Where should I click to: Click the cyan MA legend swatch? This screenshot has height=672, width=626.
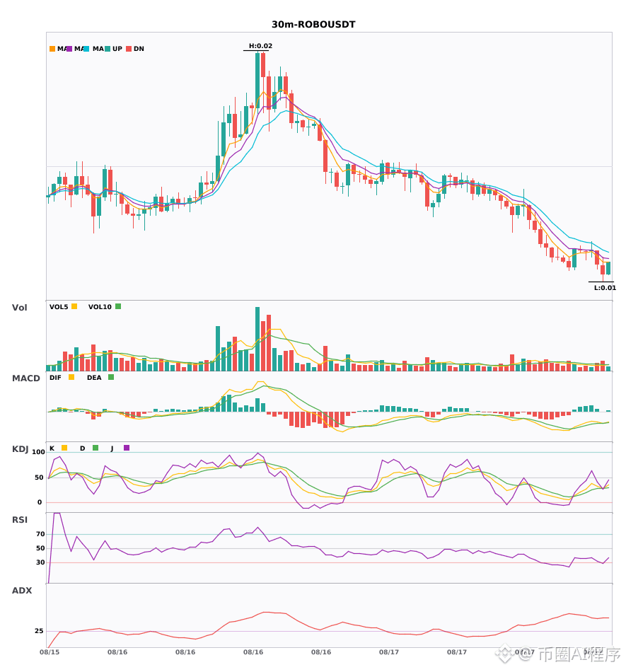(x=86, y=49)
